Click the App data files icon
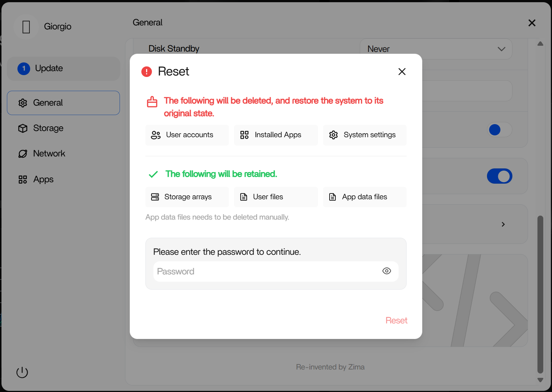This screenshot has width=552, height=392. [333, 197]
